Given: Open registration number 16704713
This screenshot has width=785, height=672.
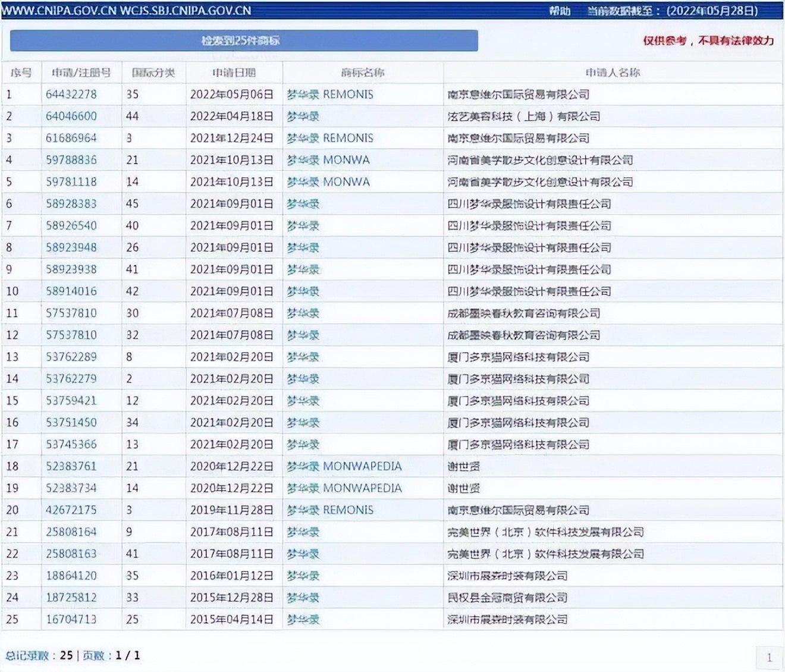Looking at the screenshot, I should [71, 620].
